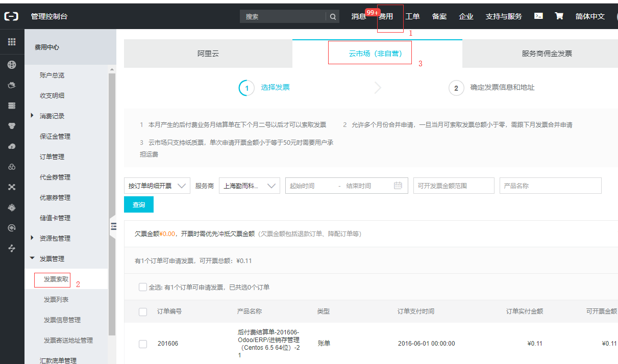Switch to the 云市场（非自营）tab
This screenshot has height=364, width=618.
[x=377, y=54]
